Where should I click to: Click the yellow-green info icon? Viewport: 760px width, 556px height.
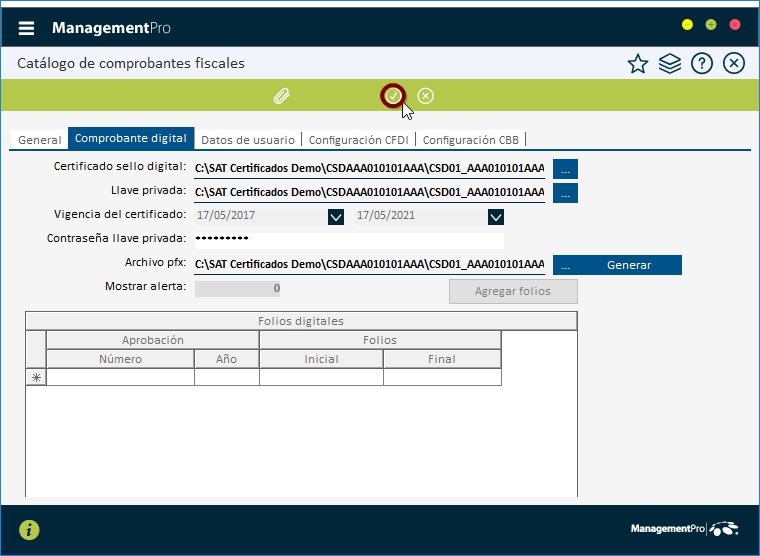[x=29, y=529]
